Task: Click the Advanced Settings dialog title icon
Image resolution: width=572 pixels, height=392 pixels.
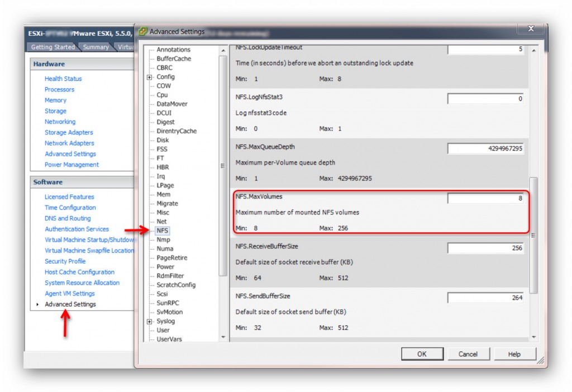Action: point(142,31)
